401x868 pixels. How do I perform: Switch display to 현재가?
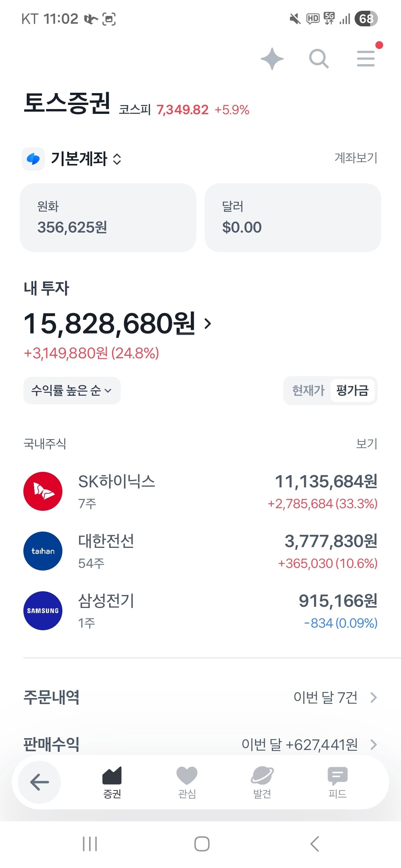308,390
